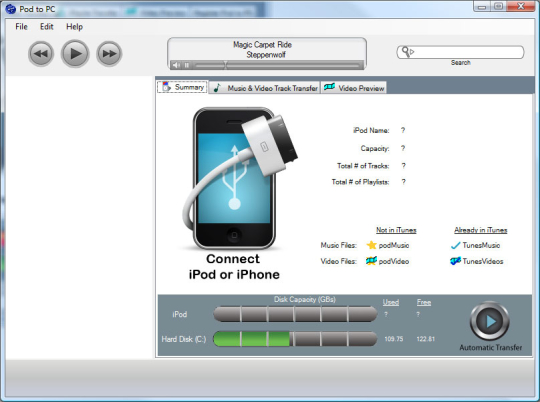Click the Capacity label
540x402 pixels.
pyautogui.click(x=375, y=148)
